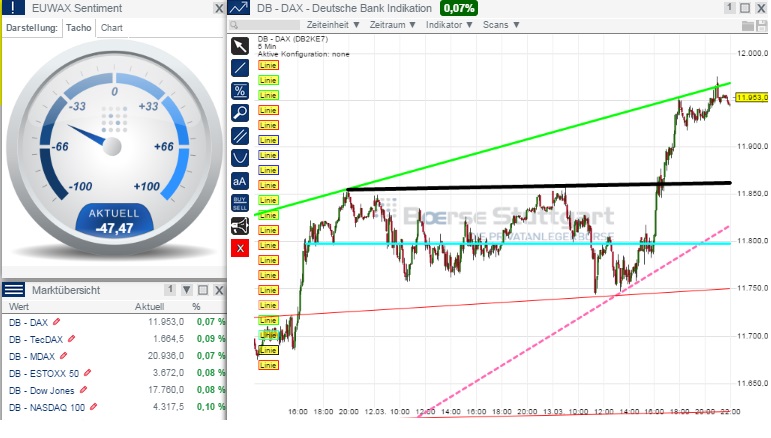The width and height of the screenshot is (771, 438).
Task: Select the pink dashed trend line
Action: (573, 321)
